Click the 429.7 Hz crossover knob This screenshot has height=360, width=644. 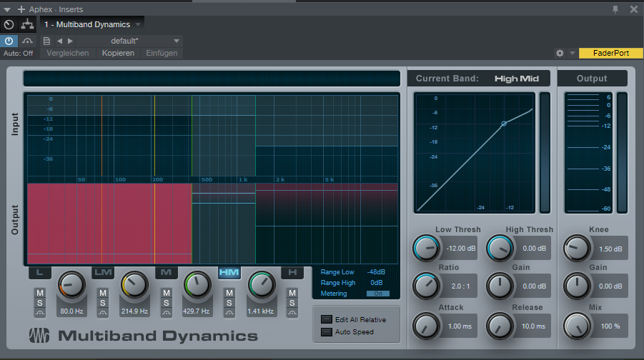pyautogui.click(x=197, y=285)
